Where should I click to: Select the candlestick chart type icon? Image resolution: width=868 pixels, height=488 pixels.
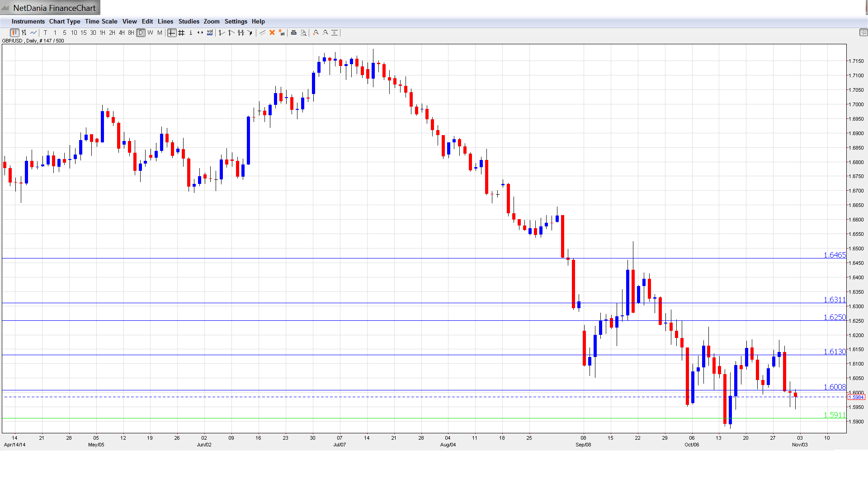tap(14, 33)
